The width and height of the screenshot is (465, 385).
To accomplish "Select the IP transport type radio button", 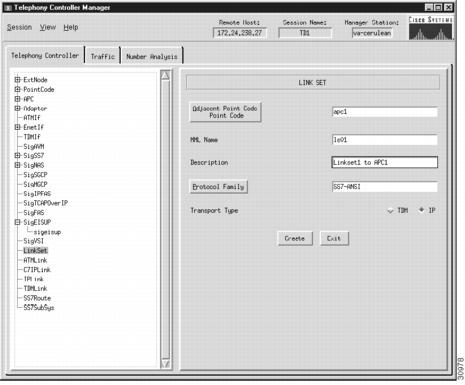I will (x=421, y=210).
